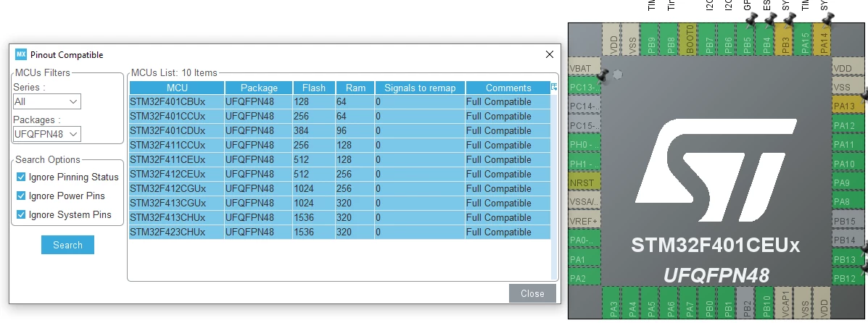Screen dimensions: 868x323
Task: Click the MX logo icon in dialog title
Action: click(21, 54)
